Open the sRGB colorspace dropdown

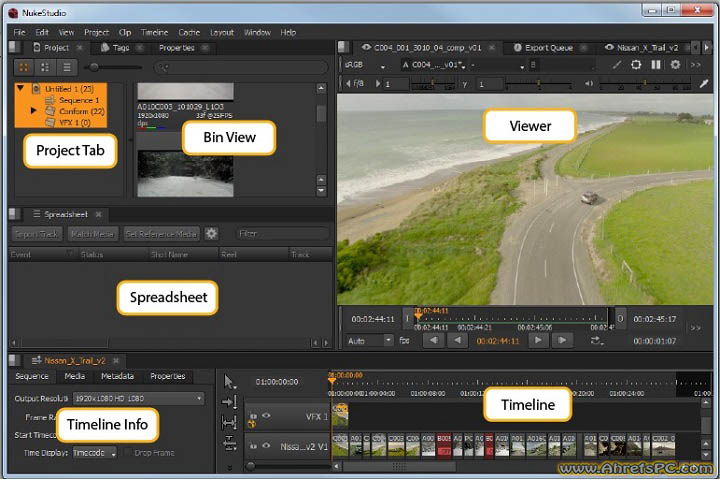pyautogui.click(x=365, y=65)
